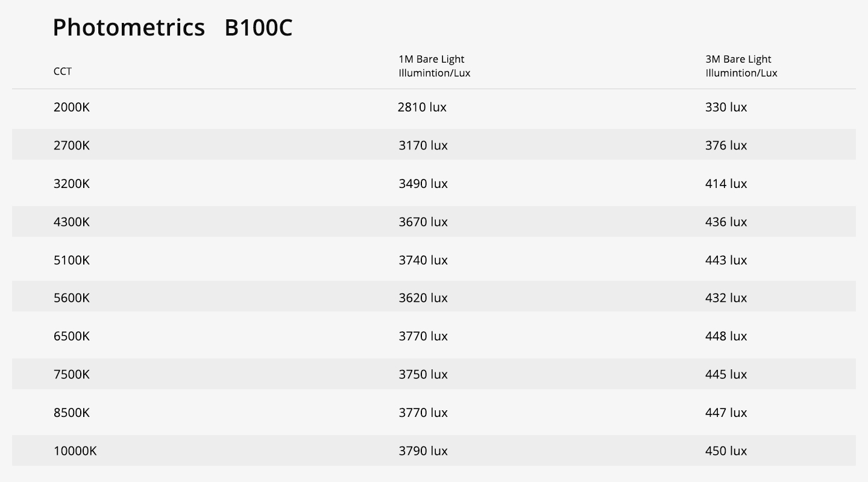The image size is (868, 482).
Task: Click the 432 lux value
Action: pos(726,298)
